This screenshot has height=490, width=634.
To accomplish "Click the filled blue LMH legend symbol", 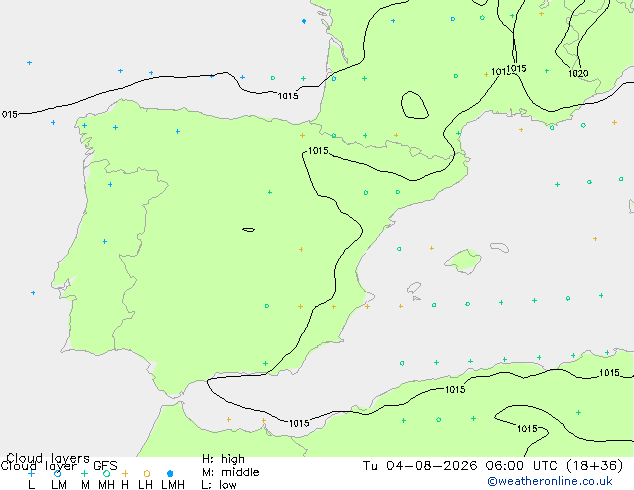I will pos(170,473).
